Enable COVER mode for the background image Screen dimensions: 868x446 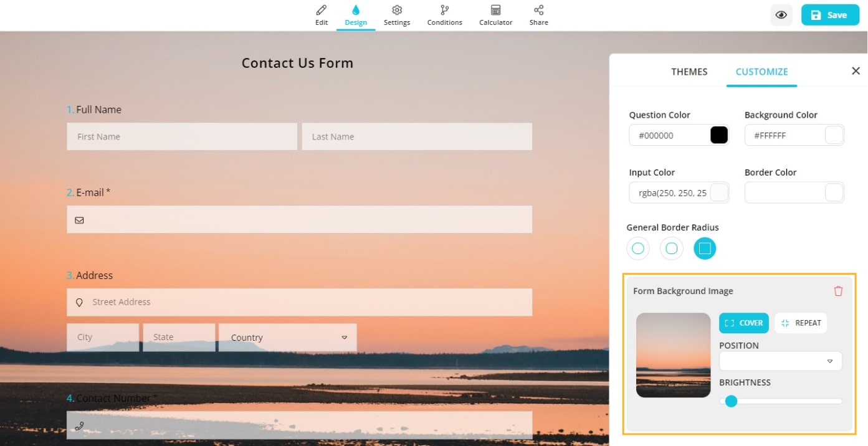point(743,323)
